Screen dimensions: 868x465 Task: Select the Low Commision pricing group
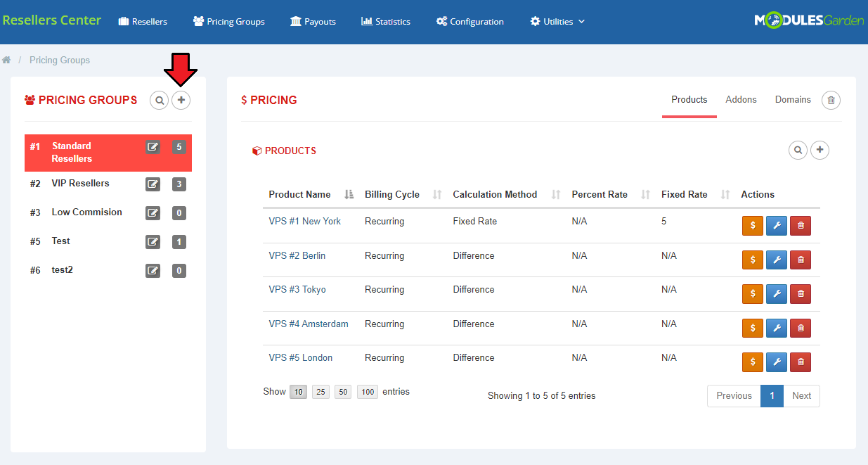pos(108,212)
